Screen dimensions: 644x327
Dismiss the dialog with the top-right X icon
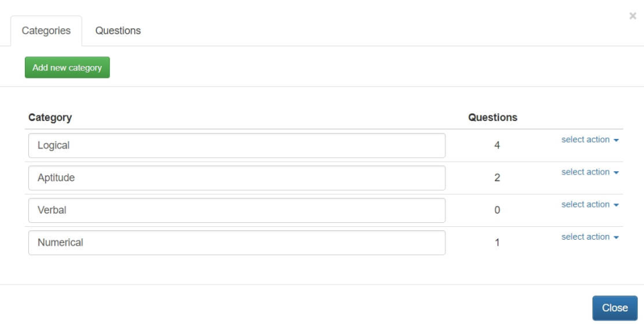click(x=633, y=16)
